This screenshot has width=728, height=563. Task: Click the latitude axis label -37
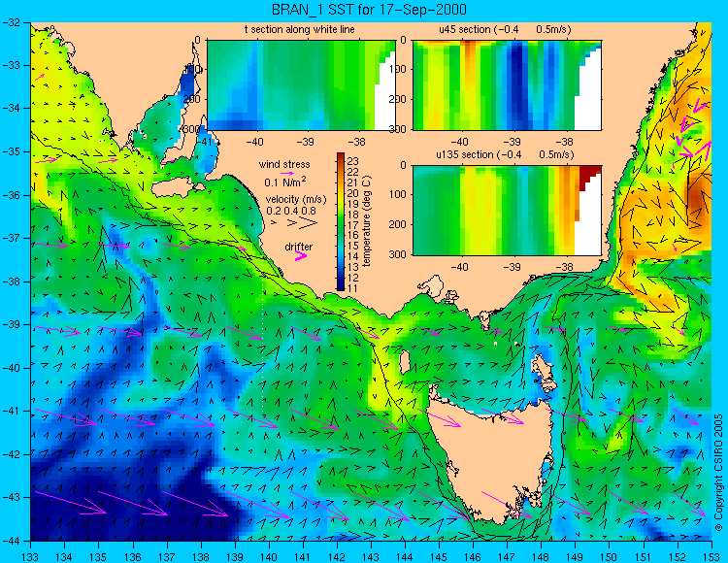11,238
